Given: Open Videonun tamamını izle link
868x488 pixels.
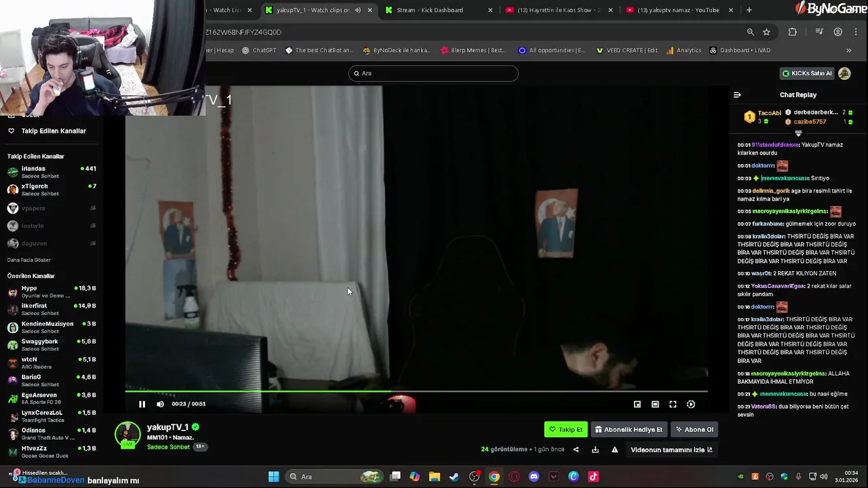Looking at the screenshot, I should click(671, 449).
